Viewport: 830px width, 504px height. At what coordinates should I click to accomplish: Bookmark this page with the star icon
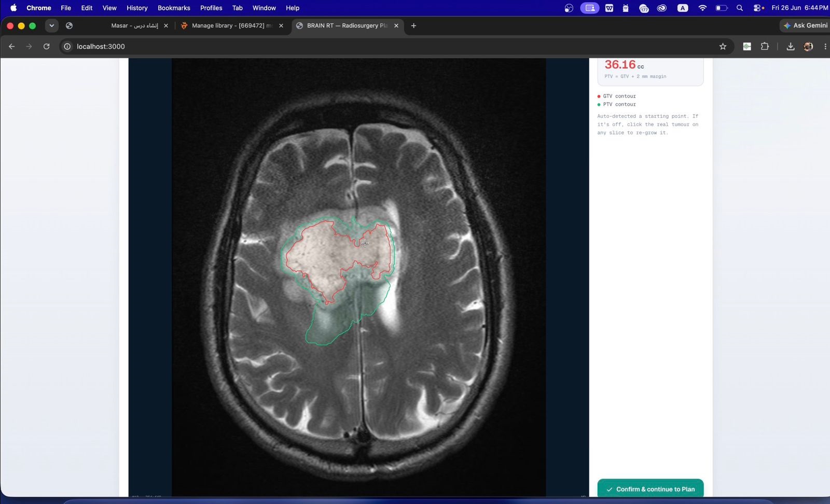click(x=723, y=46)
